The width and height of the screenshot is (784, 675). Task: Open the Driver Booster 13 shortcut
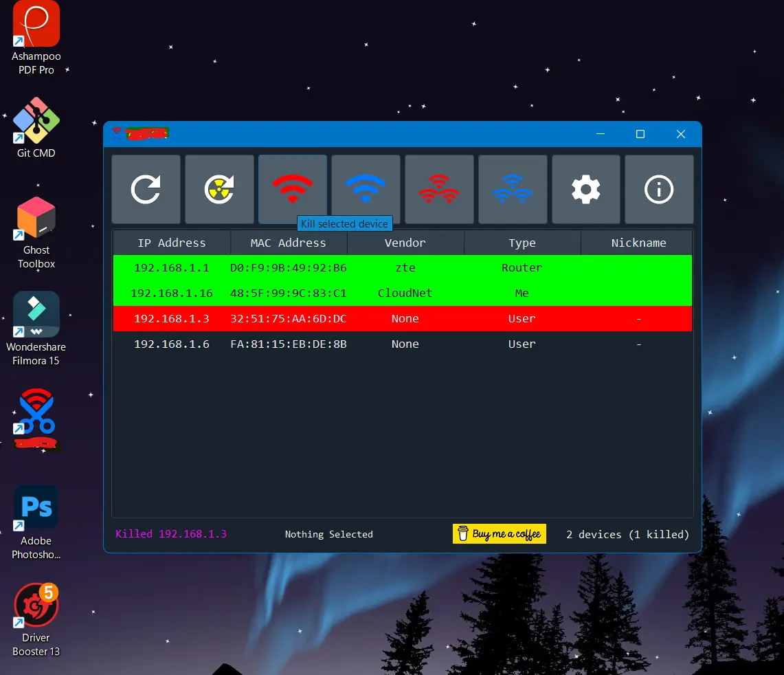[36, 620]
